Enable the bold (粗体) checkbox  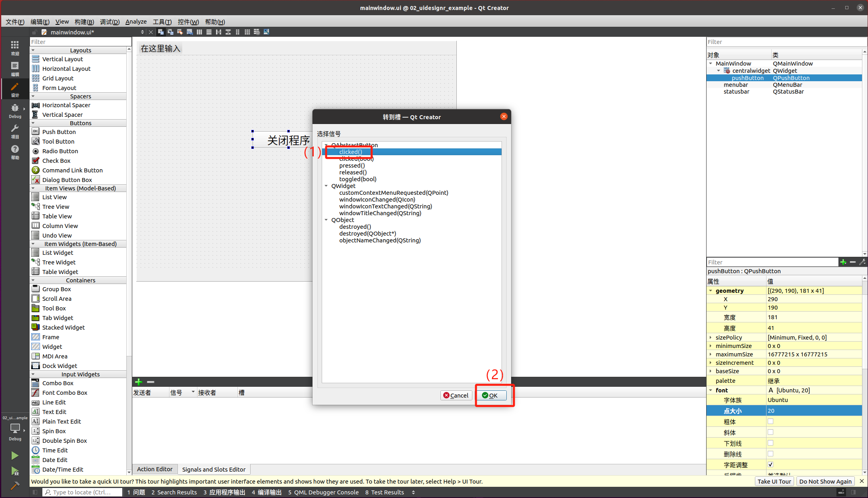pyautogui.click(x=770, y=421)
